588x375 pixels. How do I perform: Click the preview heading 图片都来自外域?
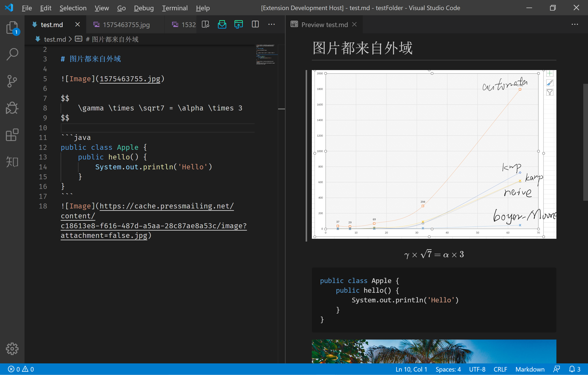pos(363,48)
